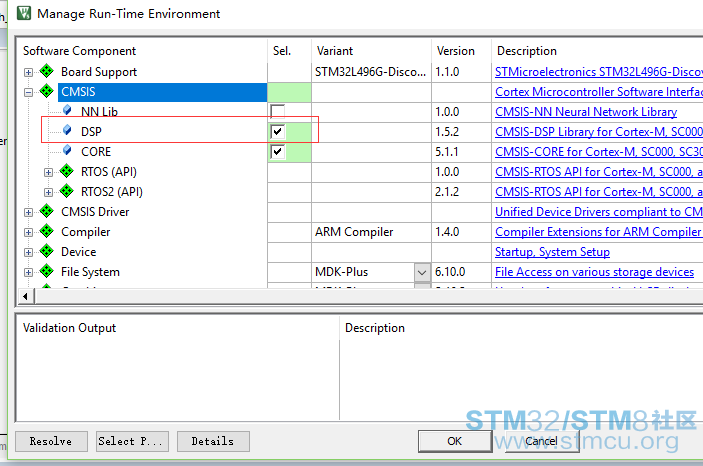The image size is (703, 466).
Task: Expand the RTOS (API) node
Action: pos(48,172)
